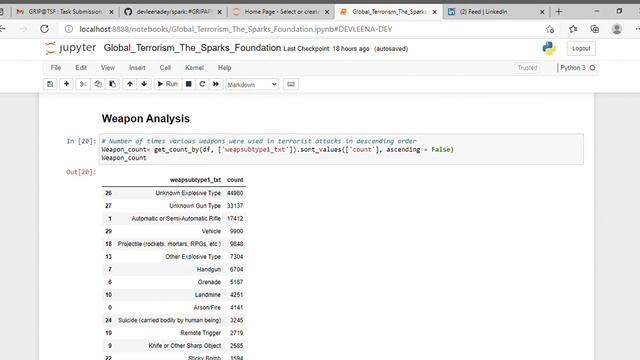
Task: Click the Trusted notebook indicator
Action: [x=527, y=68]
